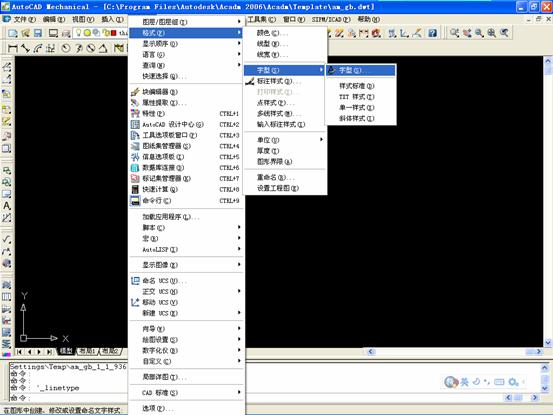553x415 pixels.
Task: Click the Properties icon (特性)
Action: [x=135, y=114]
